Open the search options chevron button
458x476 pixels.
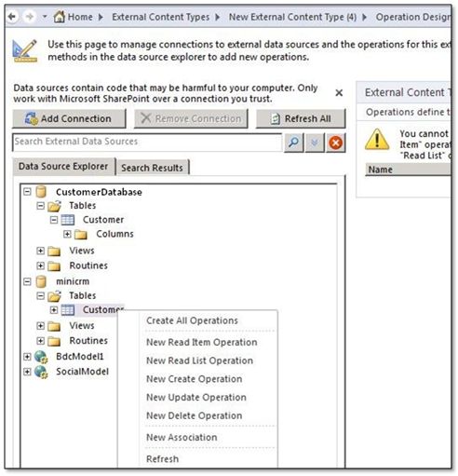pyautogui.click(x=315, y=143)
